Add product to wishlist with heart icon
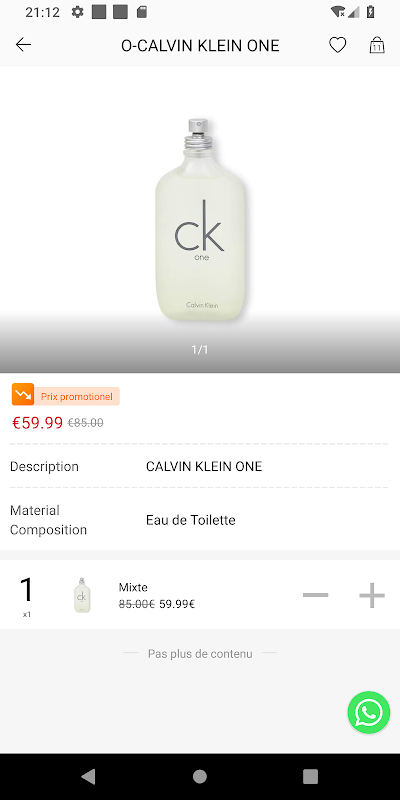 click(337, 45)
